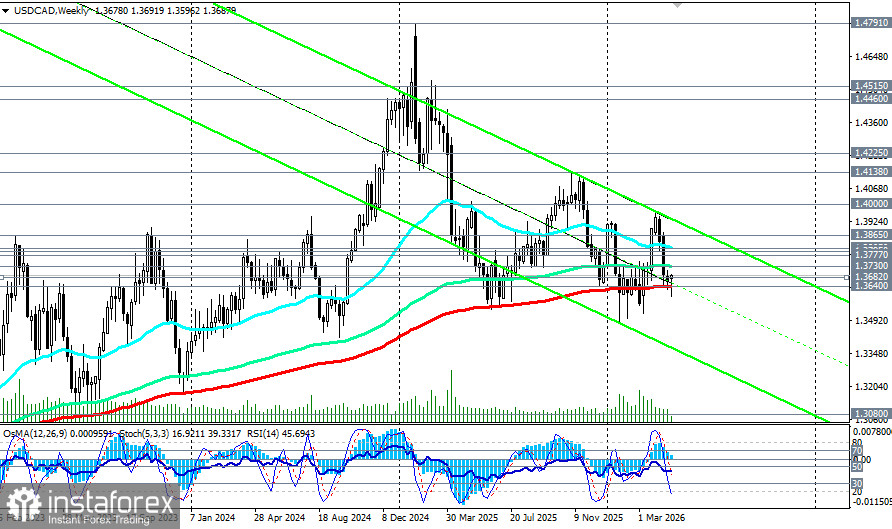The image size is (892, 529).
Task: Click the 9 Nov 2025 date label
Action: (598, 518)
